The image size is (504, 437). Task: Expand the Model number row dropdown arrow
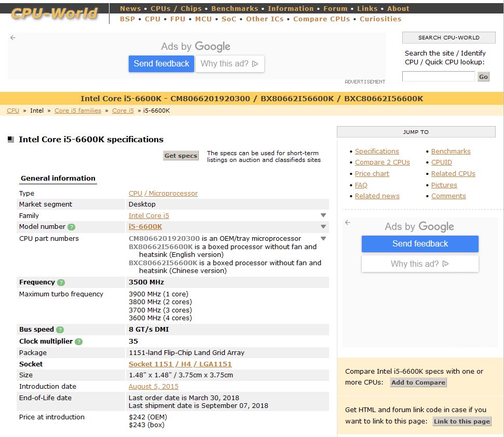tap(323, 227)
